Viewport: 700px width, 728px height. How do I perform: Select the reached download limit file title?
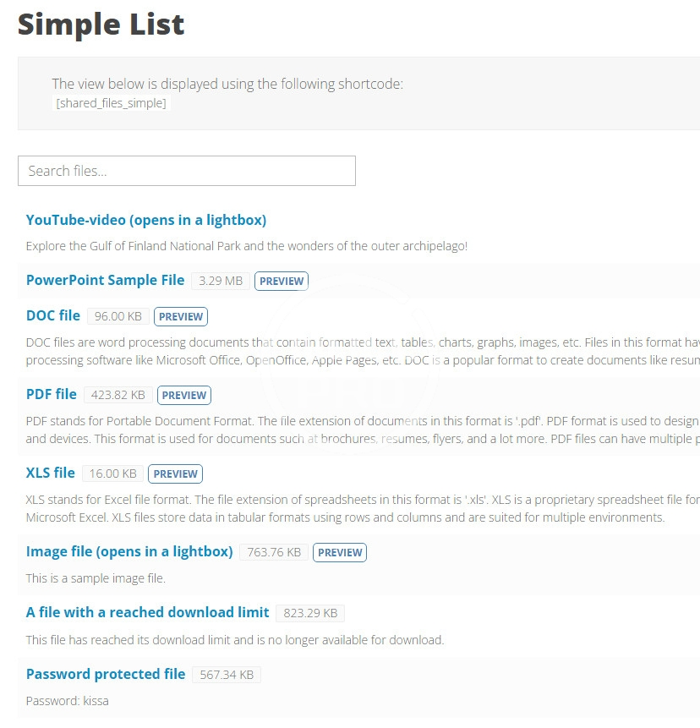pyautogui.click(x=147, y=612)
